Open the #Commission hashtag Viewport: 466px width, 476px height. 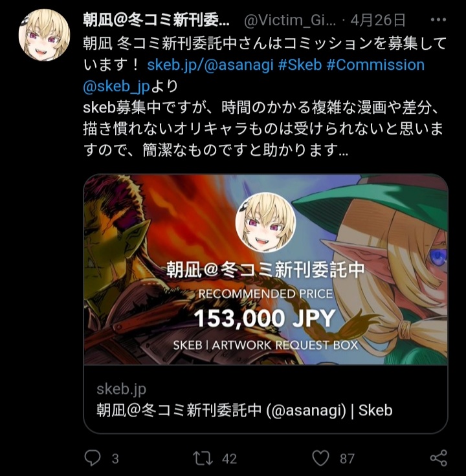375,65
